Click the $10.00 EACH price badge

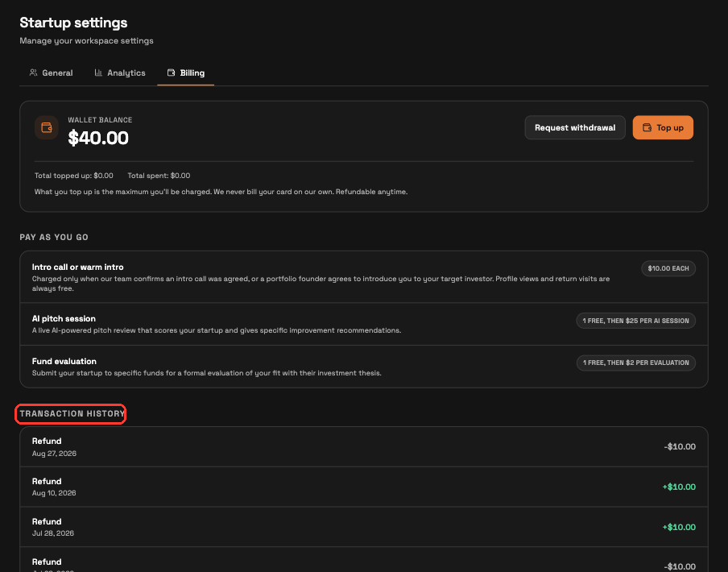pyautogui.click(x=668, y=268)
